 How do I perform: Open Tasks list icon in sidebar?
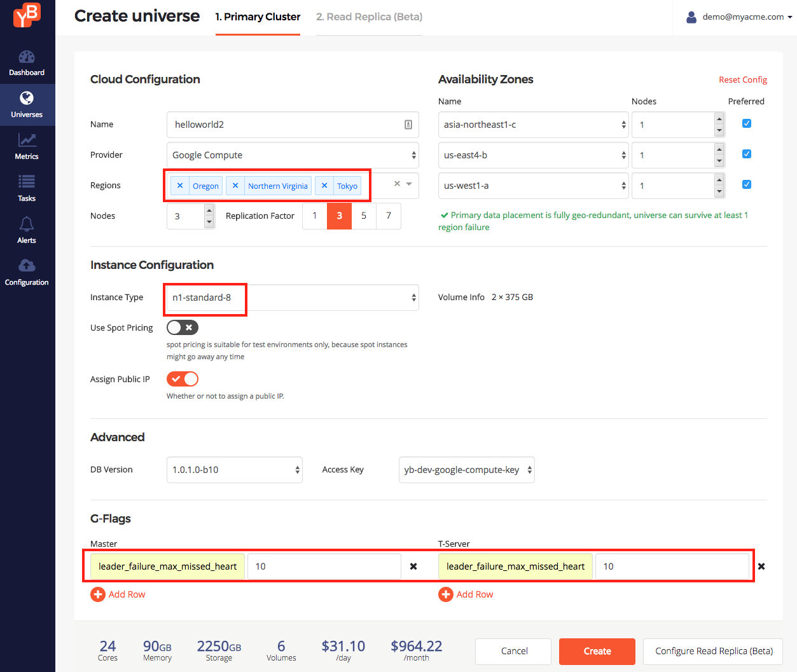coord(27,182)
